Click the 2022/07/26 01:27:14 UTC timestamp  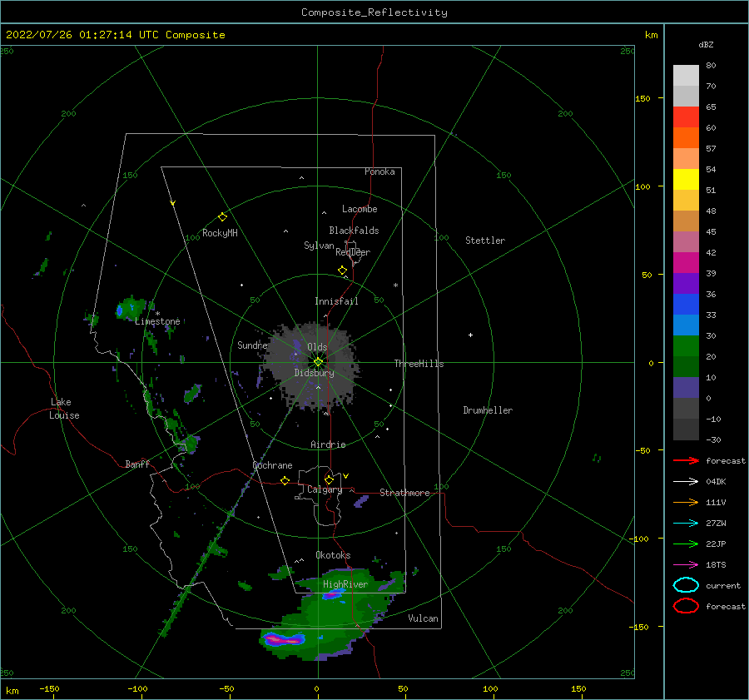point(115,35)
